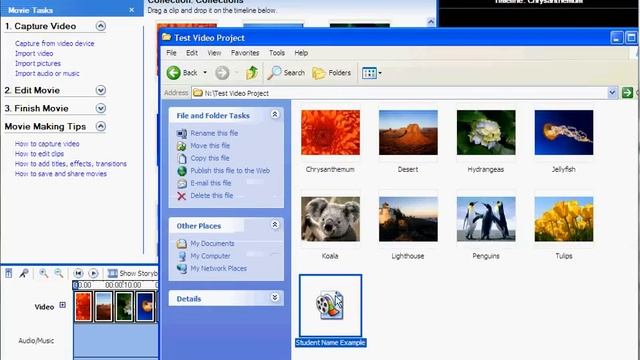Viewport: 640px width, 360px height.
Task: Open How to edit clips tip
Action: tap(39, 154)
